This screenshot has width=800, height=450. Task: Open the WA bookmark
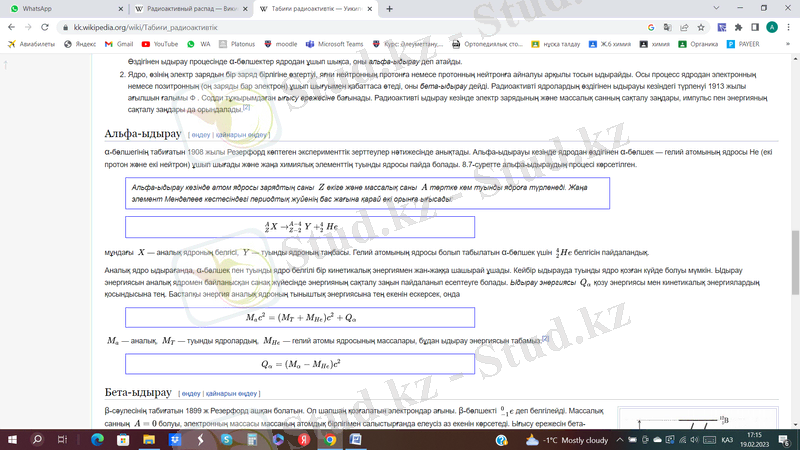(199, 44)
